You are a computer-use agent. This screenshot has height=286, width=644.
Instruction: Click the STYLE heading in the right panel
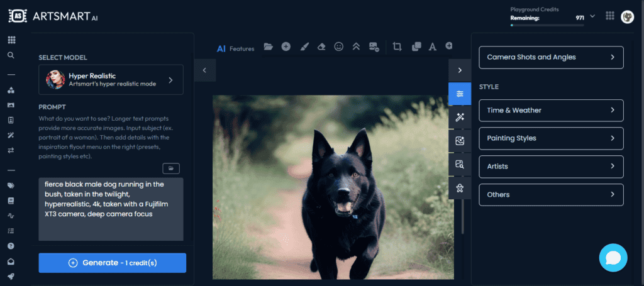[489, 87]
